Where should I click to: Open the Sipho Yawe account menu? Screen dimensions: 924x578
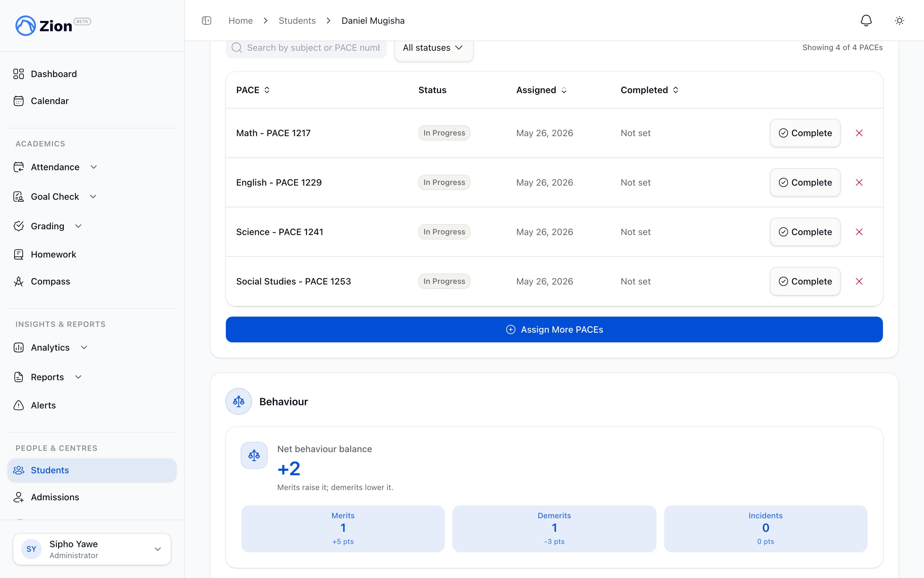tap(92, 549)
